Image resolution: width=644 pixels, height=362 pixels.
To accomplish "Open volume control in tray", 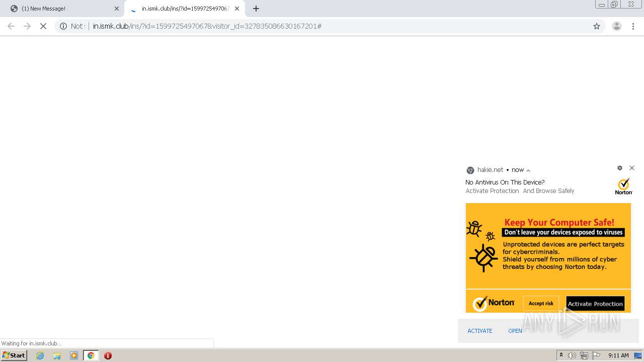I will 572,355.
